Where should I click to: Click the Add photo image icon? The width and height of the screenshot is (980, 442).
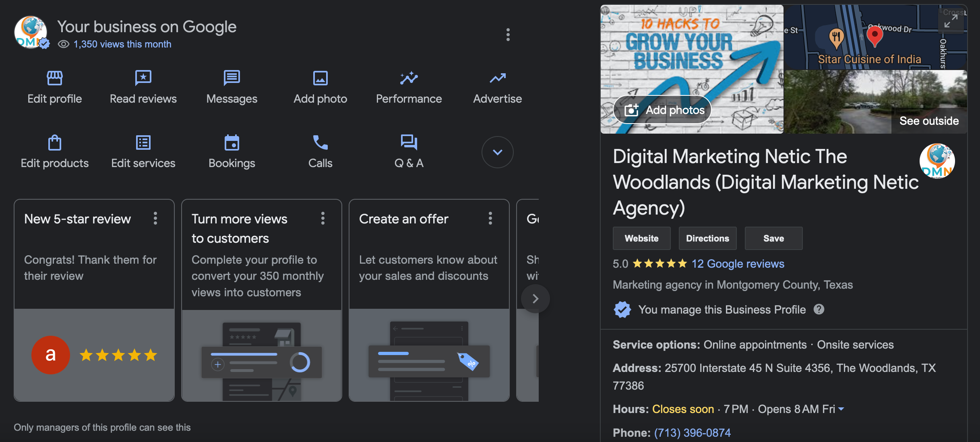pos(320,78)
